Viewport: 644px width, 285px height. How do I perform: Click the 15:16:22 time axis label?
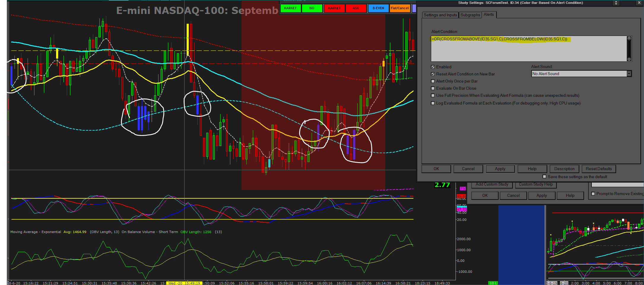(31, 283)
